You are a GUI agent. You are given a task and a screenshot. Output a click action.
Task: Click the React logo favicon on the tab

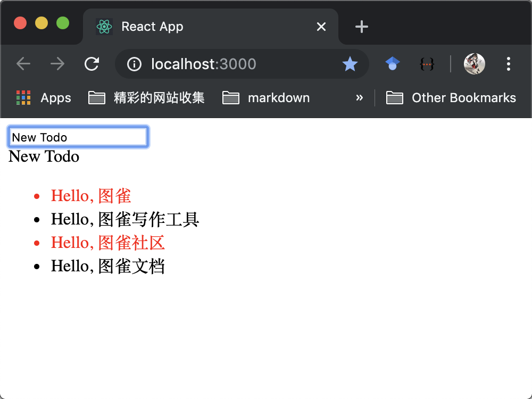click(105, 26)
